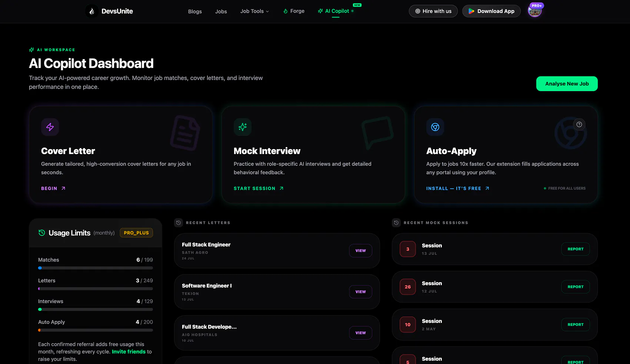Click the PRO_PLUS plan badge
The width and height of the screenshot is (630, 364).
click(x=136, y=233)
